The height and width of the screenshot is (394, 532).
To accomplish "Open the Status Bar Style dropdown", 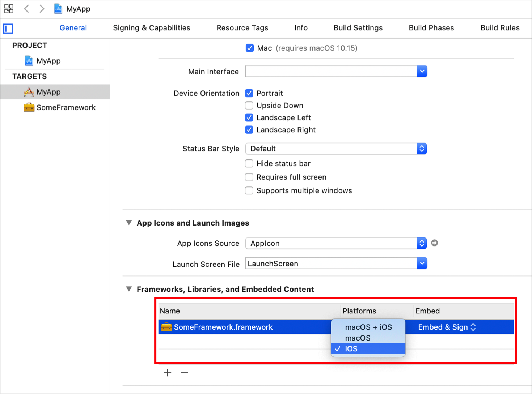I will click(336, 149).
